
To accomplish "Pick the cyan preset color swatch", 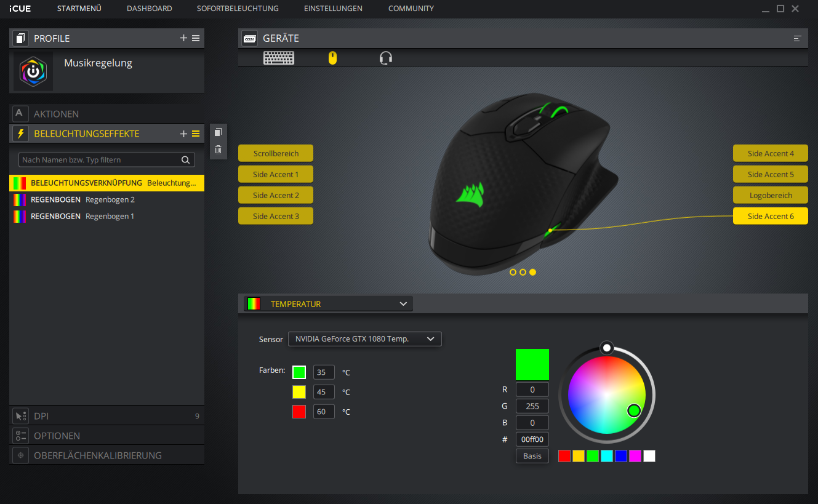I will coord(607,456).
